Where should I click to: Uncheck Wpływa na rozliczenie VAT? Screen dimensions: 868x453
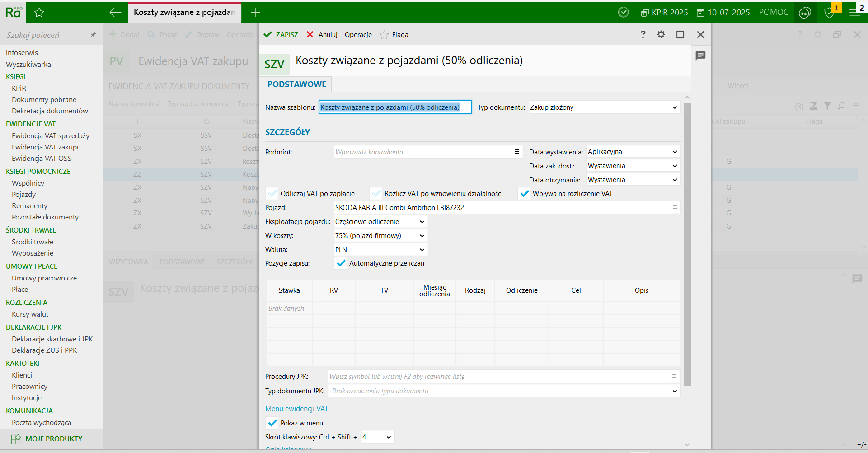[x=524, y=194]
